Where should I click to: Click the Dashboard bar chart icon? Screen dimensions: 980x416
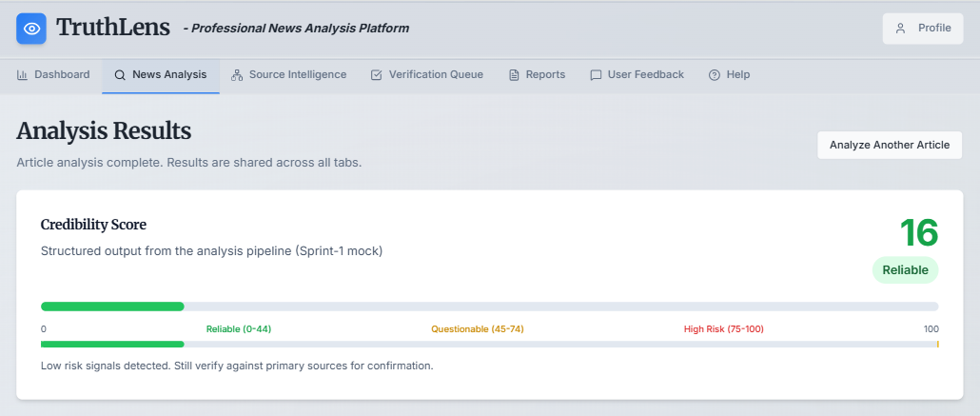[x=23, y=74]
